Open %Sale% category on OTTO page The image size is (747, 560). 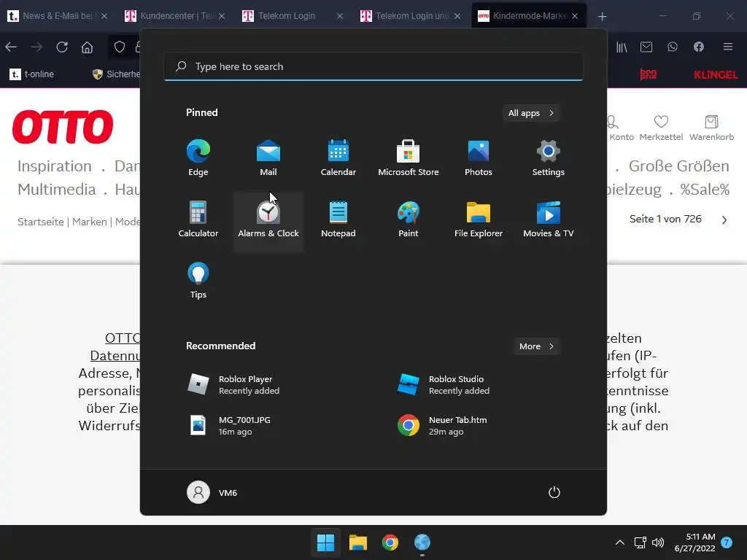tap(705, 190)
